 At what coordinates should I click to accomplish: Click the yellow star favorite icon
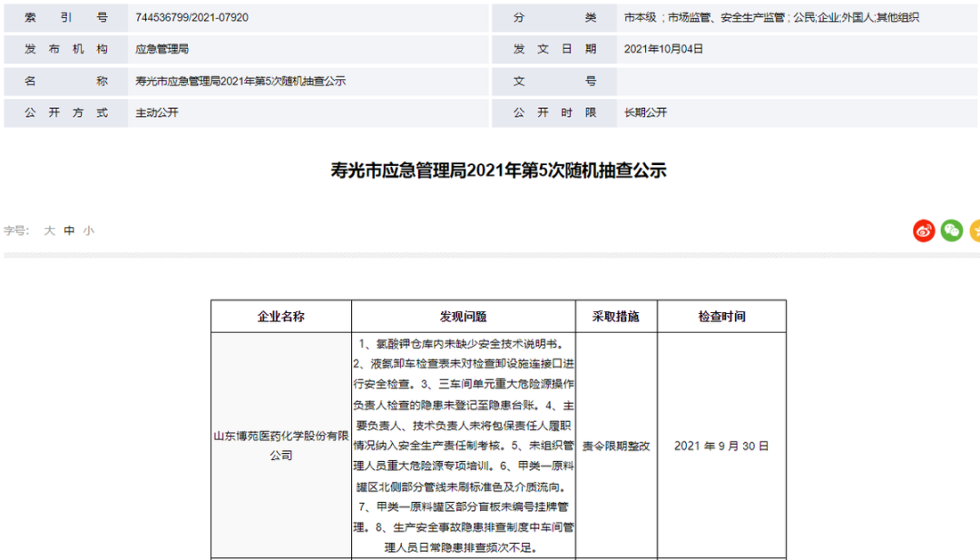(975, 231)
